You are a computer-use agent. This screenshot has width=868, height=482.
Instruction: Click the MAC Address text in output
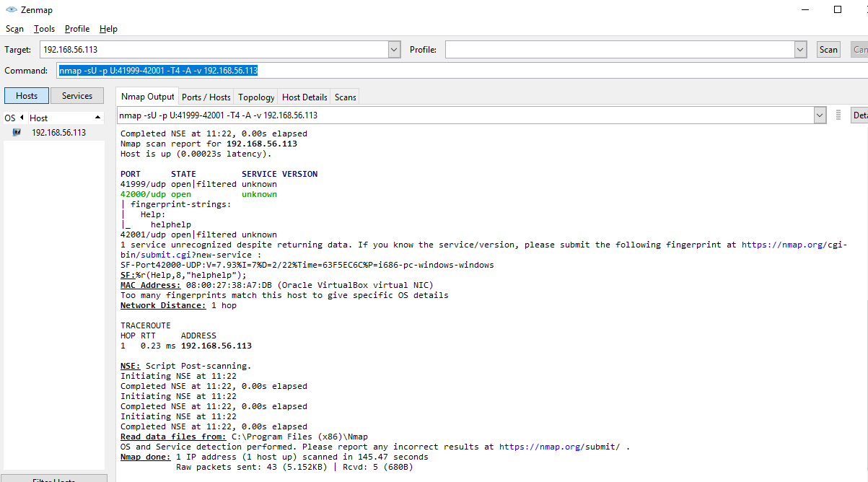[150, 285]
